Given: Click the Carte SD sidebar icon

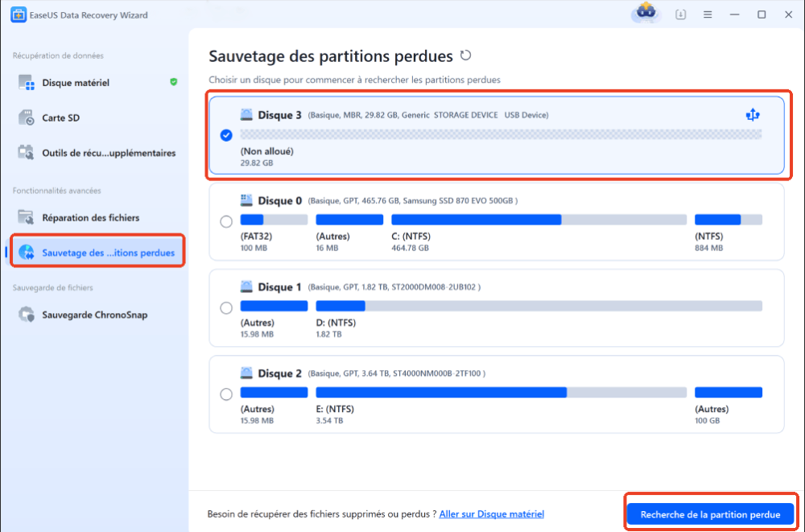Looking at the screenshot, I should coord(27,118).
